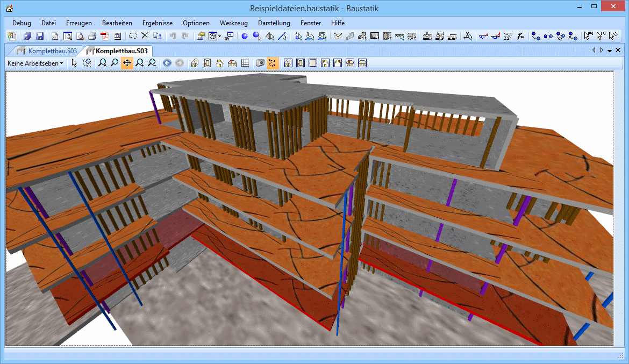Click the blue back navigation arrow
The height and width of the screenshot is (364, 629).
pyautogui.click(x=167, y=63)
